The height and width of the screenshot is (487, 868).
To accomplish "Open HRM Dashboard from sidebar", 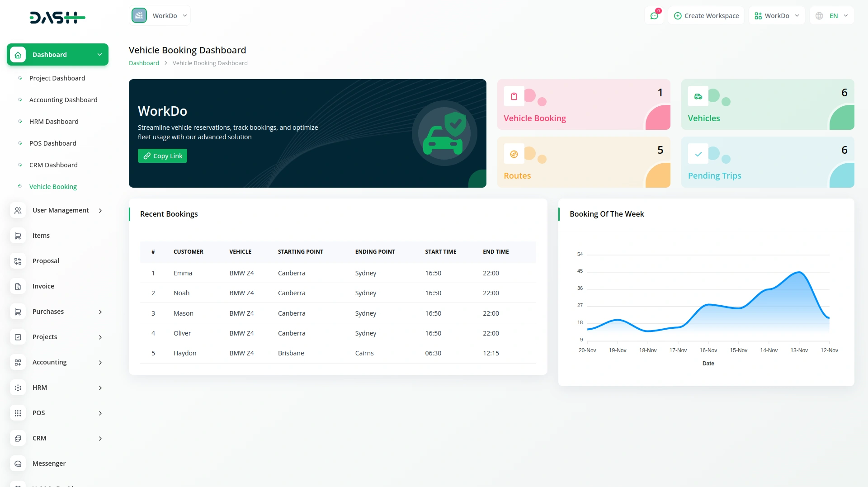I will point(54,122).
